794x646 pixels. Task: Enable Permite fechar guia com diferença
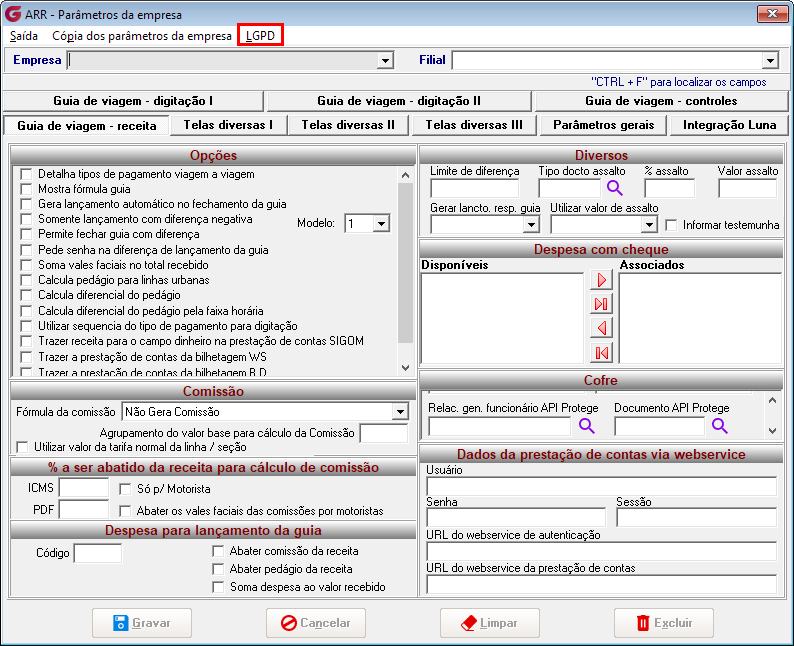[x=26, y=234]
